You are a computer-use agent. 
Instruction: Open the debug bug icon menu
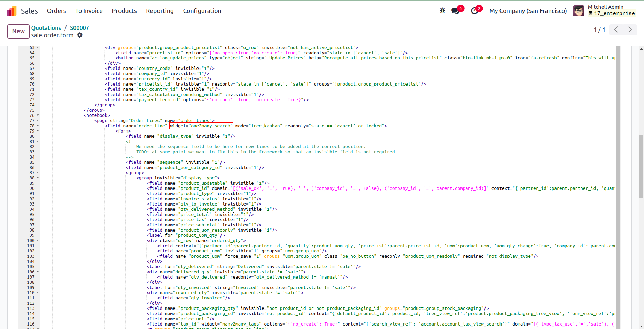442,11
